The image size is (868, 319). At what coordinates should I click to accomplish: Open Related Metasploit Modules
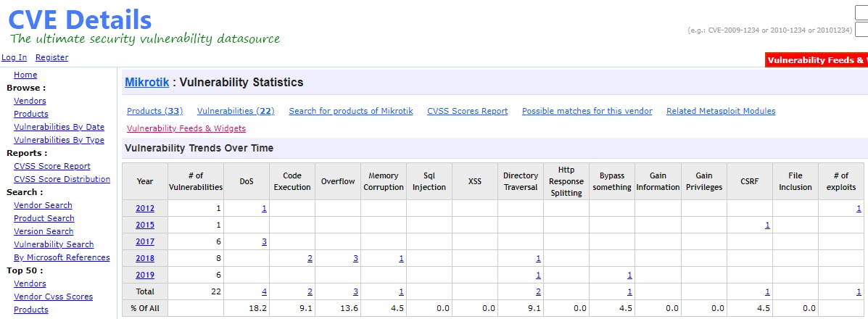721,111
